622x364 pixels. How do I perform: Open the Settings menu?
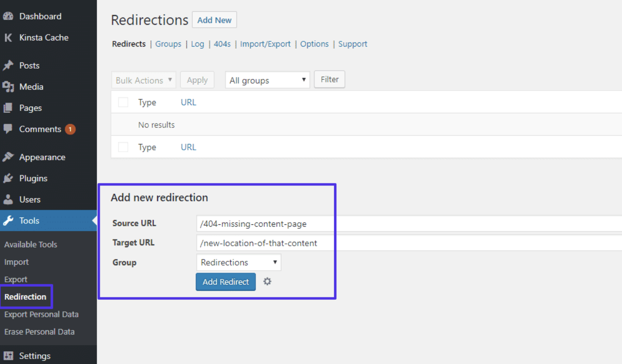pyautogui.click(x=35, y=356)
